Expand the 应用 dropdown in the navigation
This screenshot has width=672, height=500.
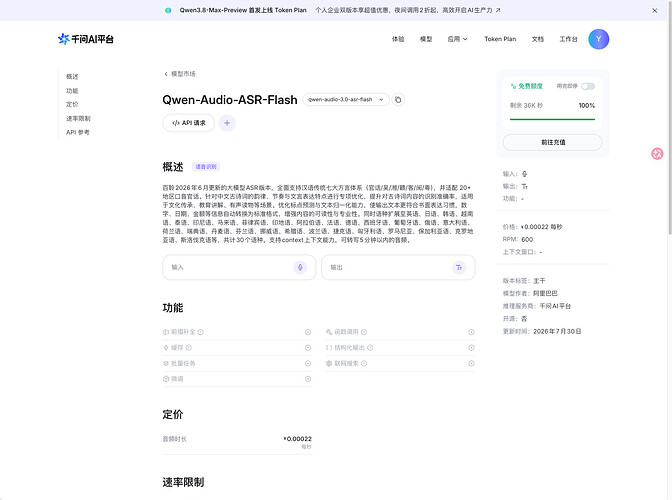457,39
